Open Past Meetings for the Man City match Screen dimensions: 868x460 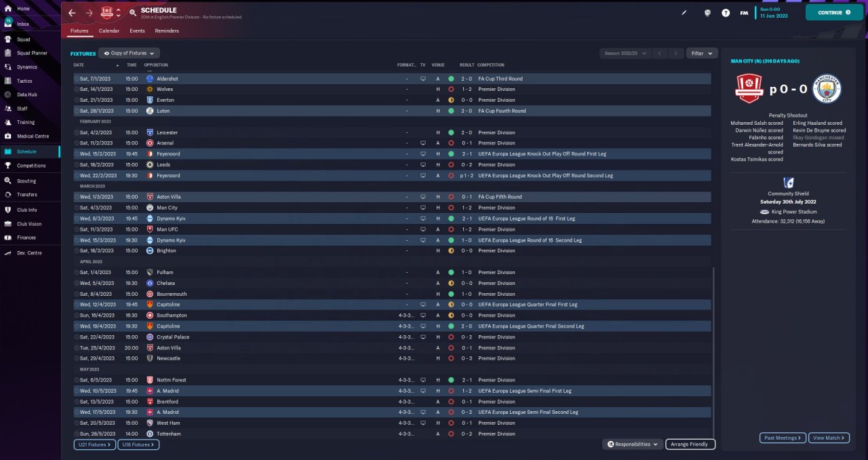(783, 438)
